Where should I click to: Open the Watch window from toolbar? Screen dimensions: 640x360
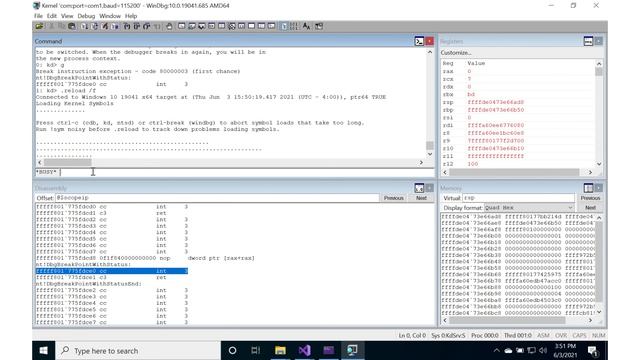tap(191, 27)
